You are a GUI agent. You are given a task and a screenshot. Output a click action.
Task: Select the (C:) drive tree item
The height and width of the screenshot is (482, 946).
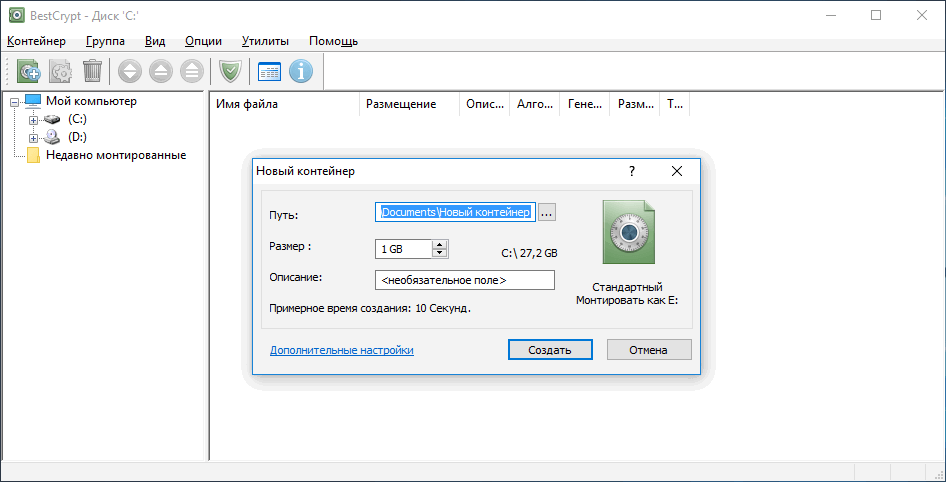point(77,119)
